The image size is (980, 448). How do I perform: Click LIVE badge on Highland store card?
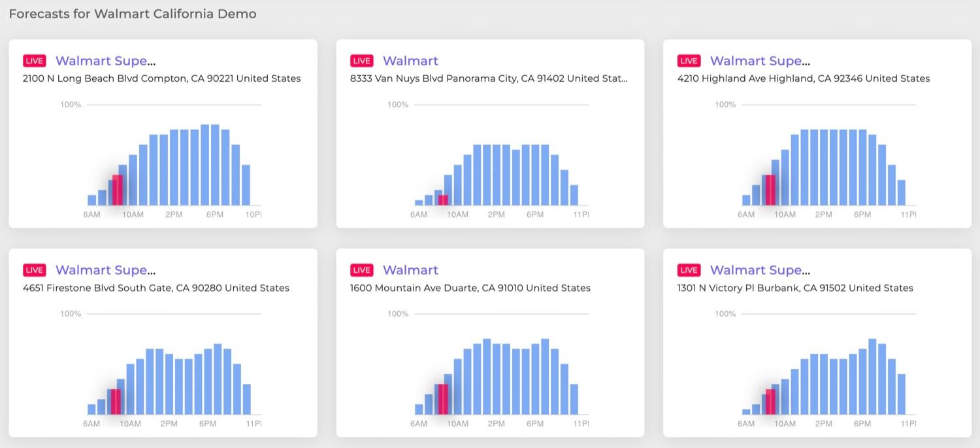[x=689, y=61]
